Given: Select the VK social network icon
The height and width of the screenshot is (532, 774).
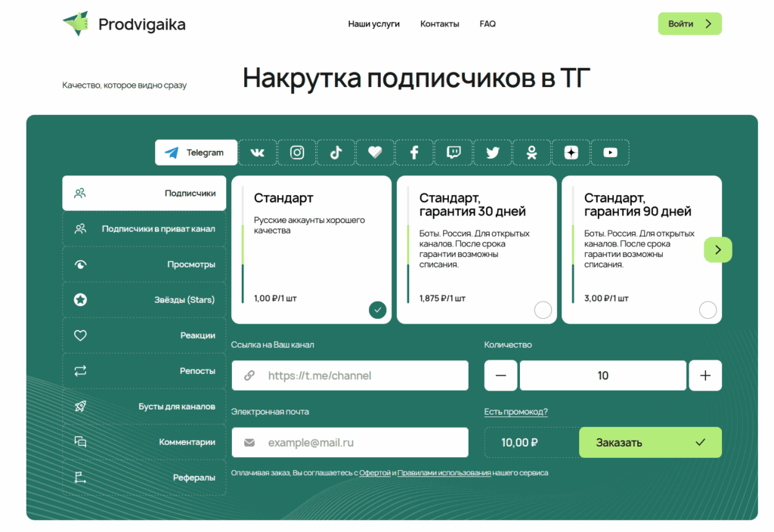Looking at the screenshot, I should 258,153.
